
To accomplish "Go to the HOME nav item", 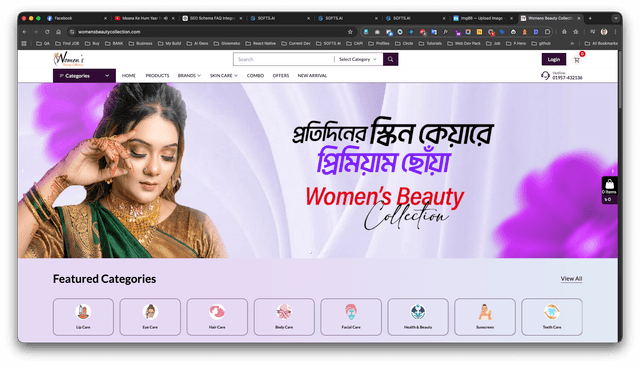I will click(129, 76).
